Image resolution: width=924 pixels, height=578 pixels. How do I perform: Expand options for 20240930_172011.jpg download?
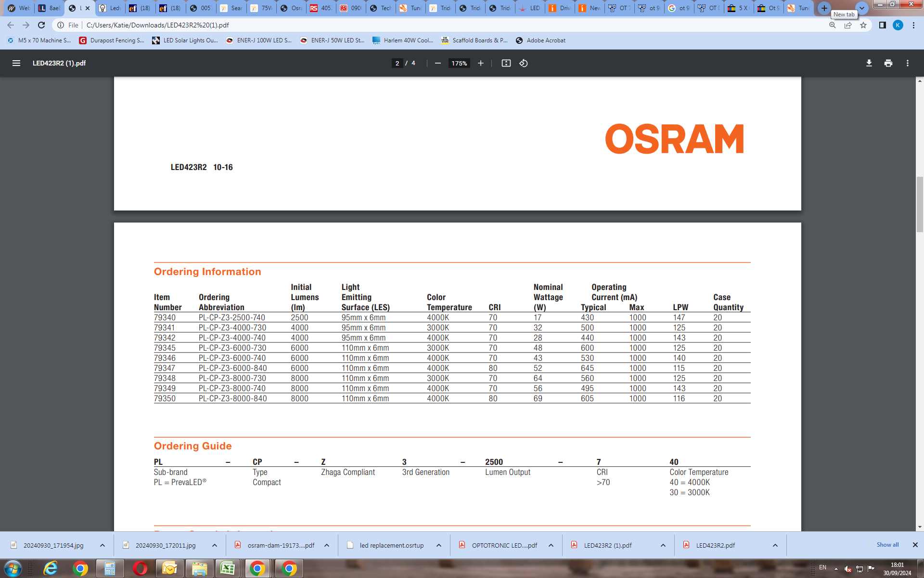coord(215,545)
